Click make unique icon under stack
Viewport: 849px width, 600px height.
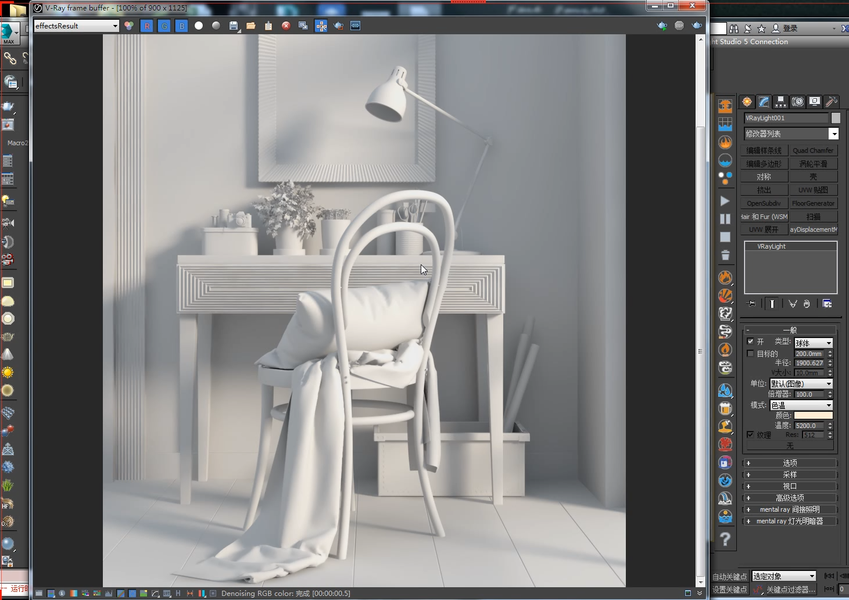click(x=793, y=304)
